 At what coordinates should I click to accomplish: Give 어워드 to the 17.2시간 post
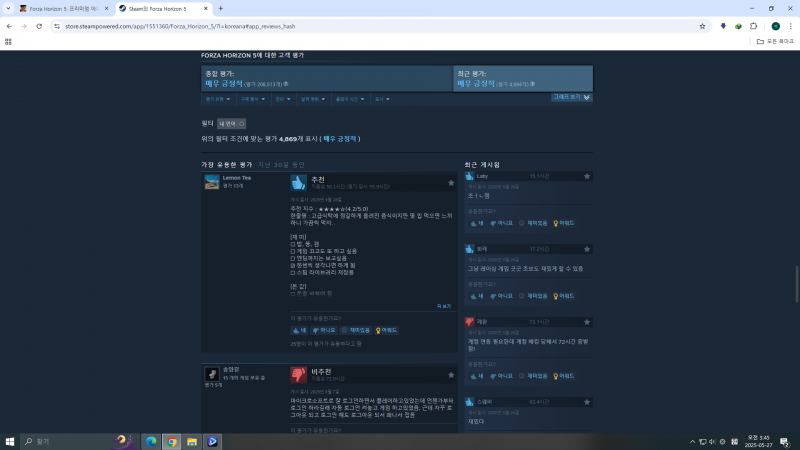564,296
